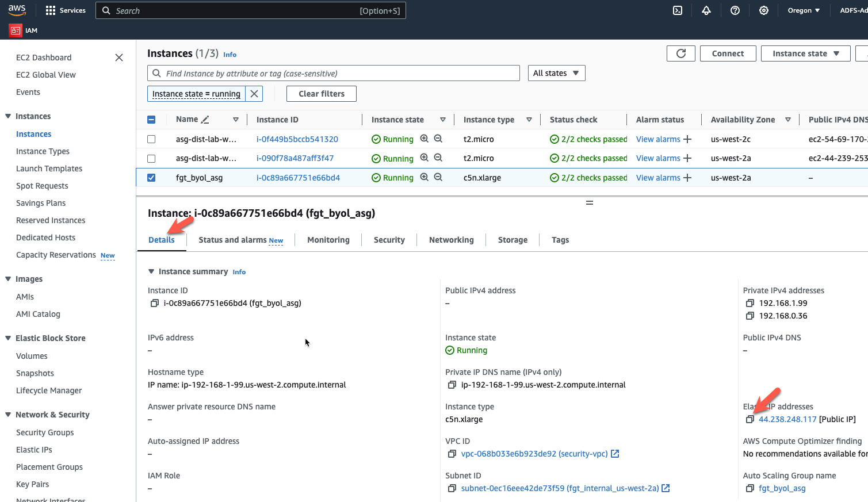Zoom out filter for fgt_byol_asg state
The width and height of the screenshot is (868, 502).
(438, 177)
